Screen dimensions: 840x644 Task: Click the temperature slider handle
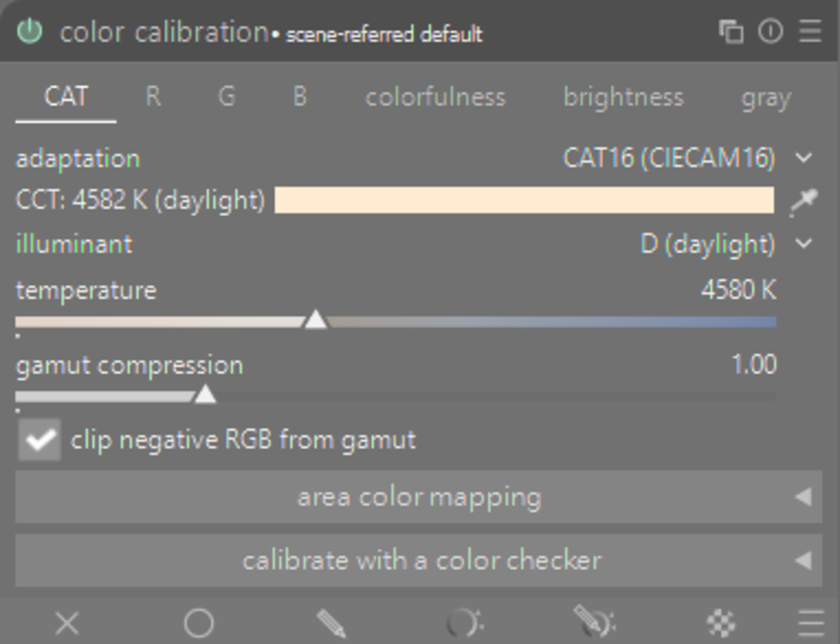click(316, 320)
